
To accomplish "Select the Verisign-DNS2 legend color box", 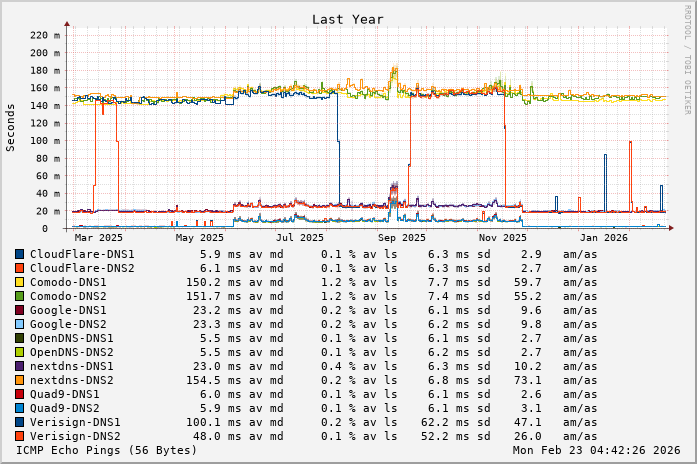I will tap(19, 437).
